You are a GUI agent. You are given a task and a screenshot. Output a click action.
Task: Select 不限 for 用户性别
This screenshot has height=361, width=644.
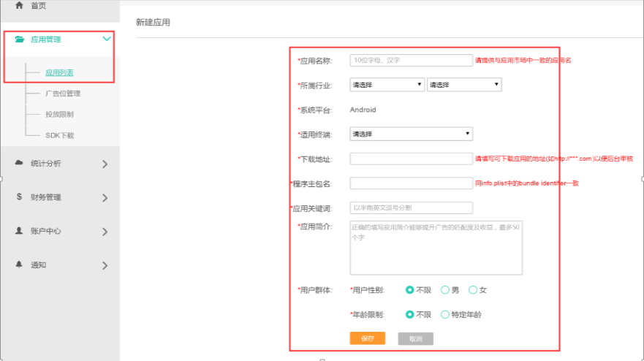[410, 290]
